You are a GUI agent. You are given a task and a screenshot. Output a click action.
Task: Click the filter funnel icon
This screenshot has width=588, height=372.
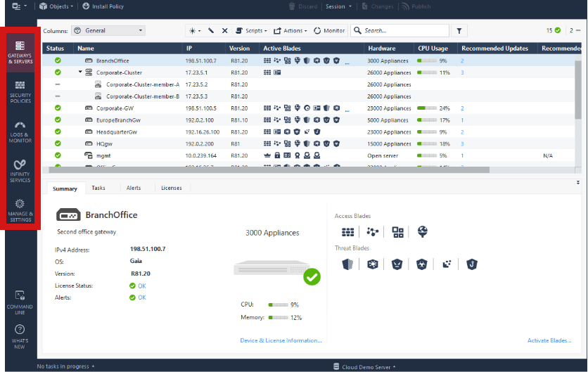pos(459,31)
